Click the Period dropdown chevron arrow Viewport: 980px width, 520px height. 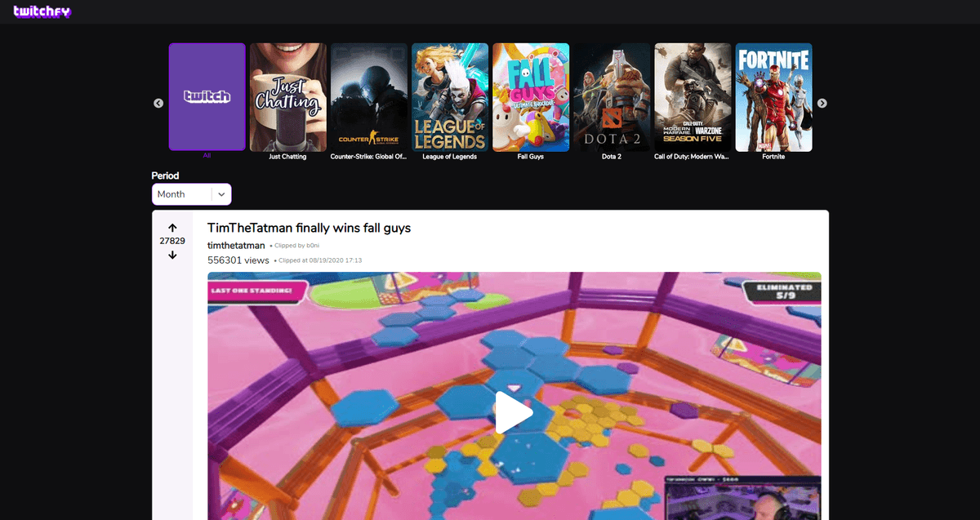coord(221,194)
